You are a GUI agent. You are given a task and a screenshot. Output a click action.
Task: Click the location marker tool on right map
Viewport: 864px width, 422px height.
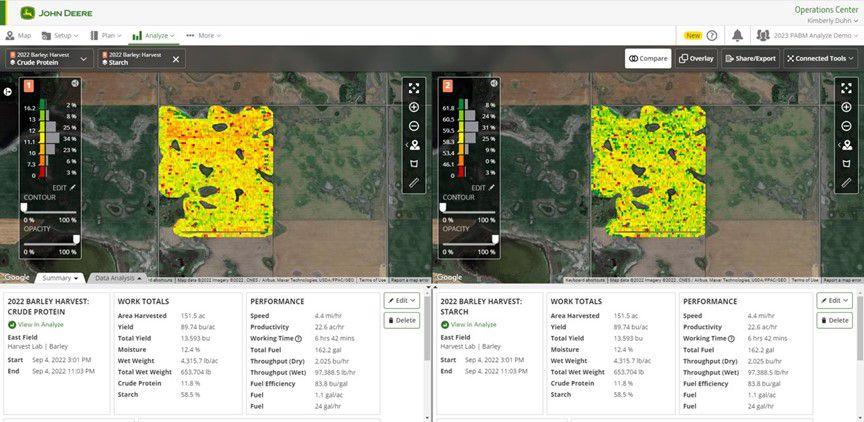pos(846,145)
